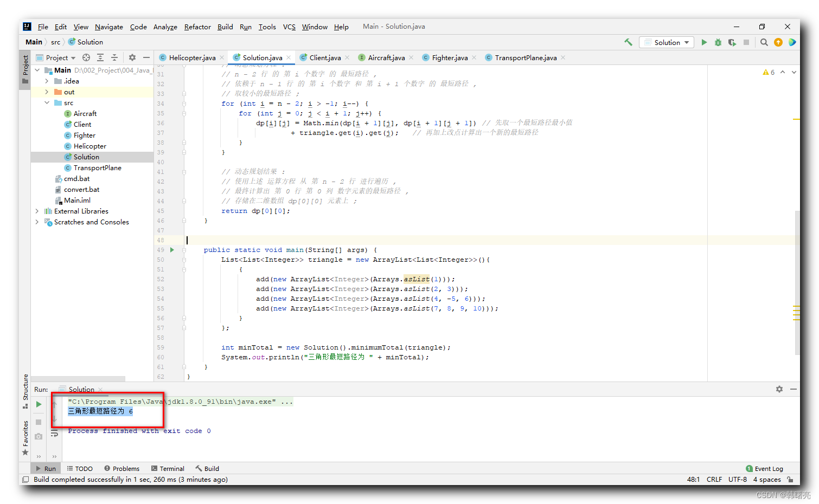Screen dimensions: 819x504
Task: Click the Run tool window button
Action: 46,469
